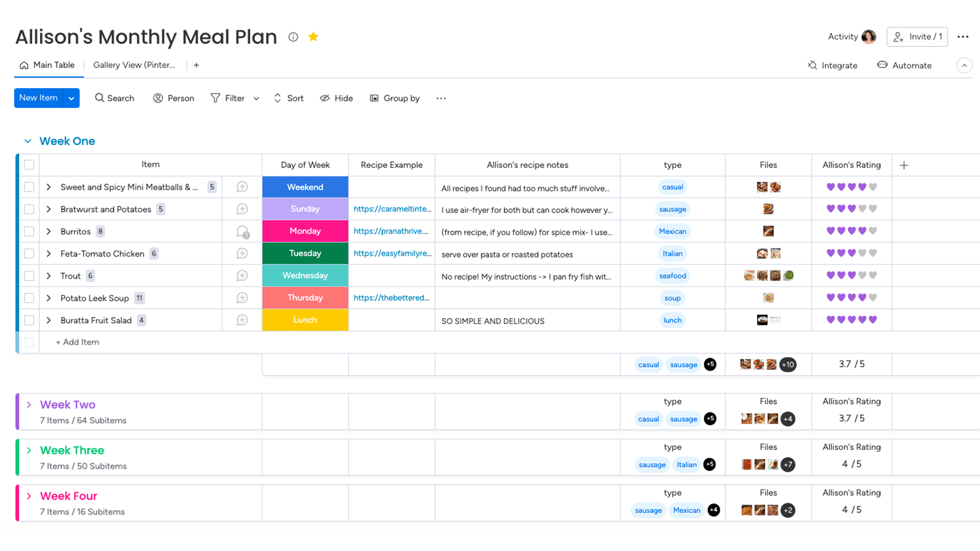
Task: Open the Automate center
Action: click(x=904, y=65)
